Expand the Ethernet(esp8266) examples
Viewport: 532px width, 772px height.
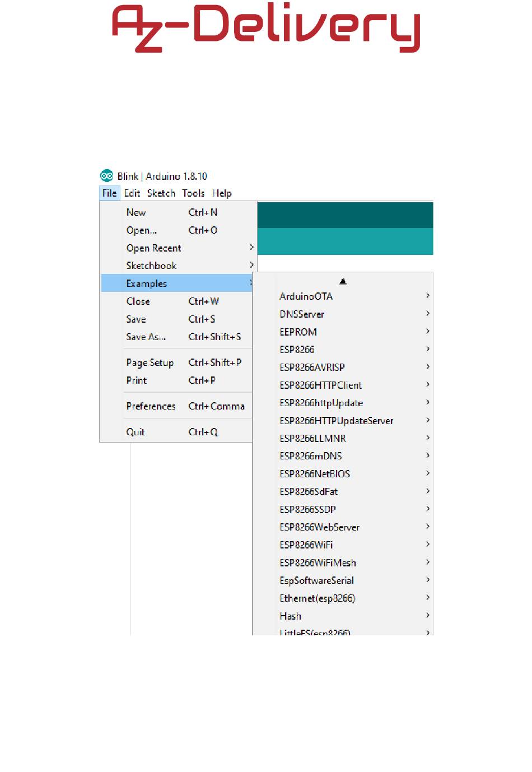tap(343, 598)
